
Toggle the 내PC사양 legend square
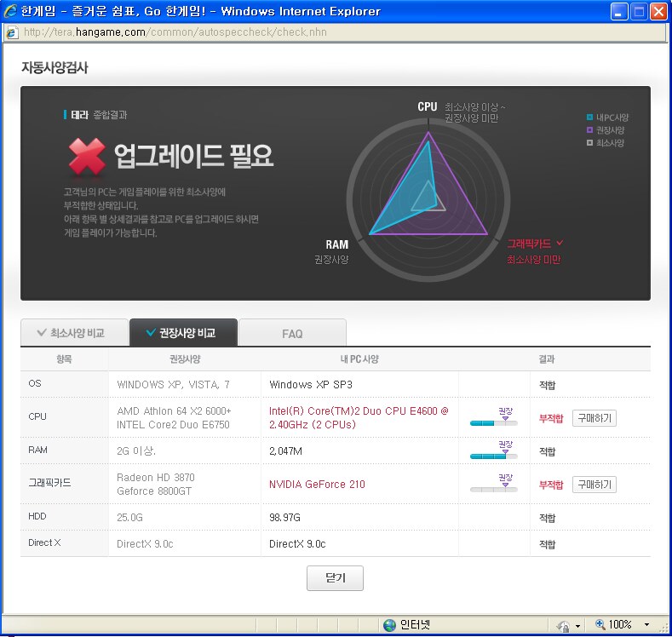click(589, 118)
